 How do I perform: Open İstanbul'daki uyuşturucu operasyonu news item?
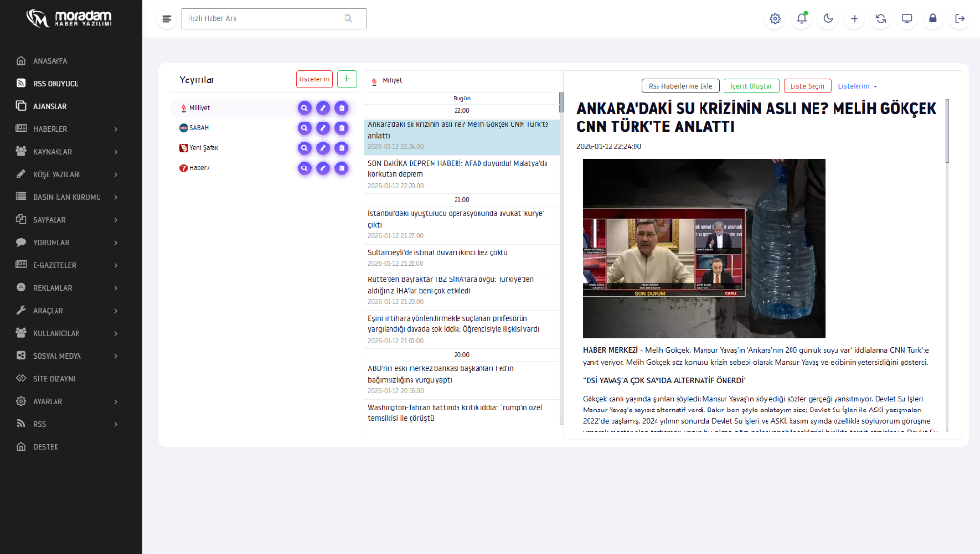(x=461, y=225)
